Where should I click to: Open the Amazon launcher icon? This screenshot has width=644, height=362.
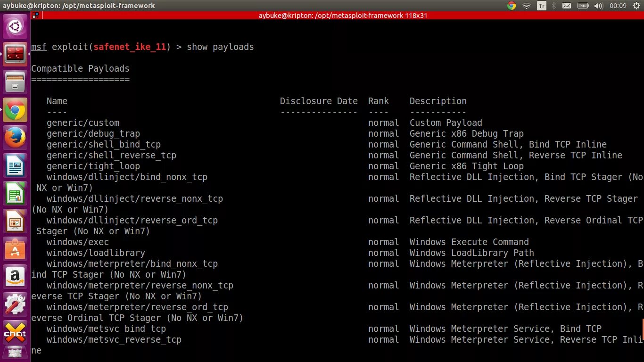(15, 277)
